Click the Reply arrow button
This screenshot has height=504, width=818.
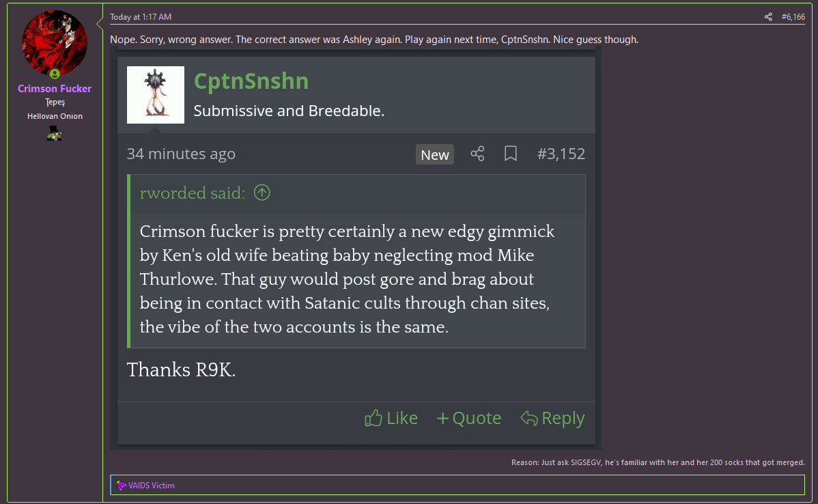pos(528,418)
